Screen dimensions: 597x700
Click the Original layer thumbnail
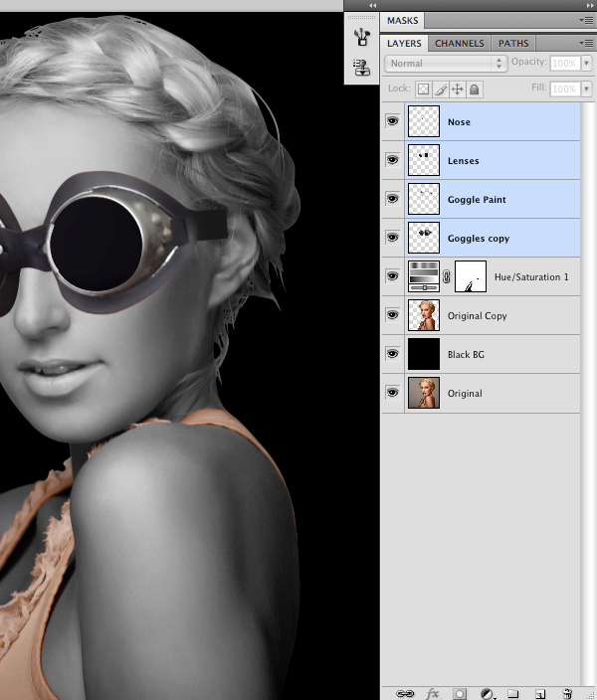424,393
